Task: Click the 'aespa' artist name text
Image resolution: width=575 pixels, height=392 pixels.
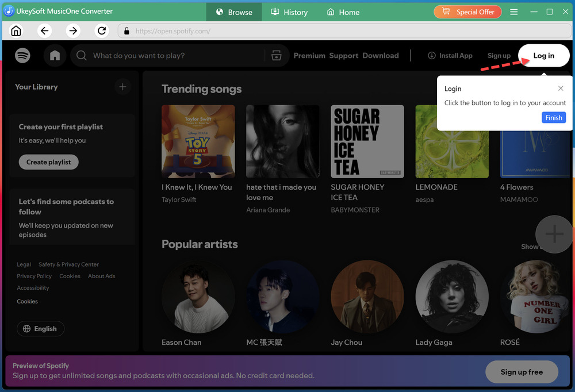Action: (x=424, y=200)
